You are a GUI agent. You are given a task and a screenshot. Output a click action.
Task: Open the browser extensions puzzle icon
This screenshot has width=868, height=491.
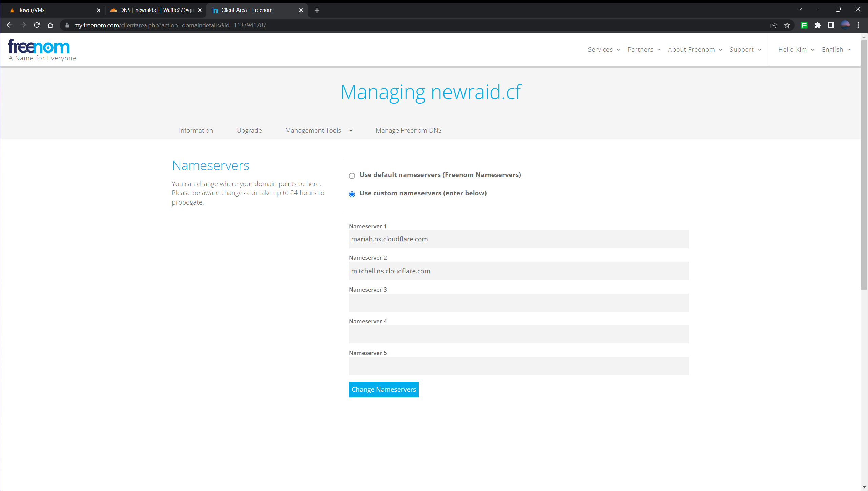(818, 25)
